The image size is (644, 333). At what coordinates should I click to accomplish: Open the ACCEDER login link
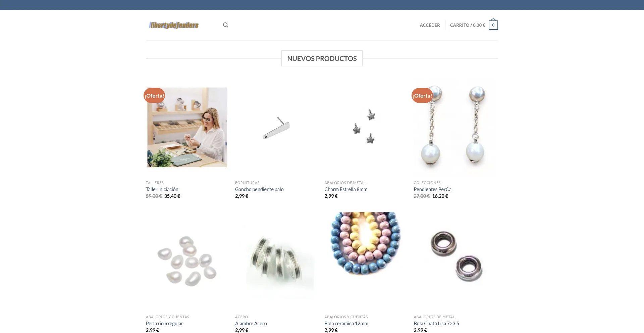click(x=430, y=25)
